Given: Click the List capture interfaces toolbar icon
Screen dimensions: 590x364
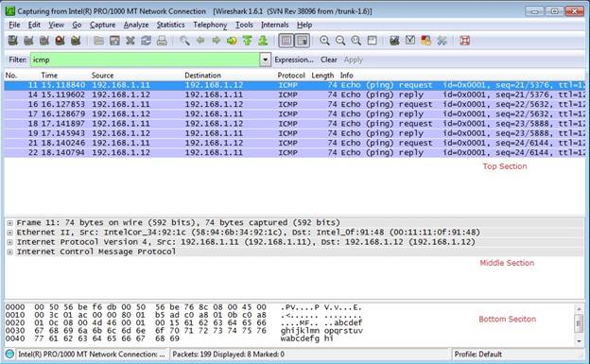Looking at the screenshot, I should (13, 41).
